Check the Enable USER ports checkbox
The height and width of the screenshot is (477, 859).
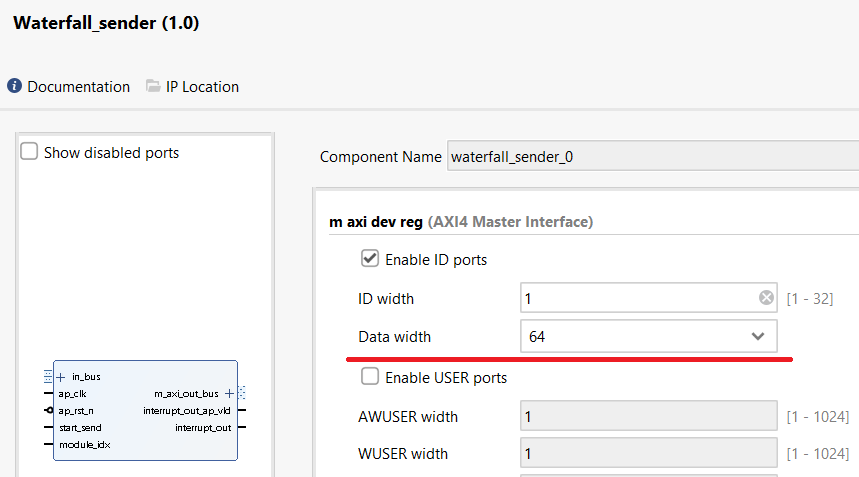point(369,377)
